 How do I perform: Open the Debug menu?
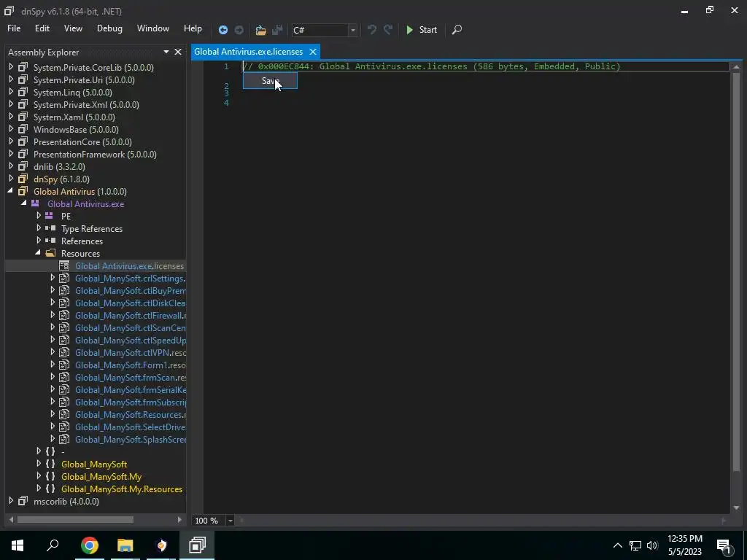(x=109, y=28)
